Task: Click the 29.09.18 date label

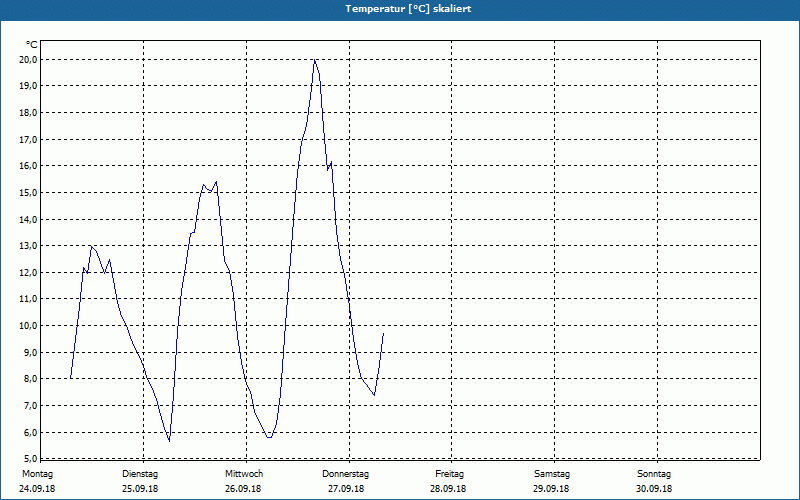Action: tap(551, 489)
